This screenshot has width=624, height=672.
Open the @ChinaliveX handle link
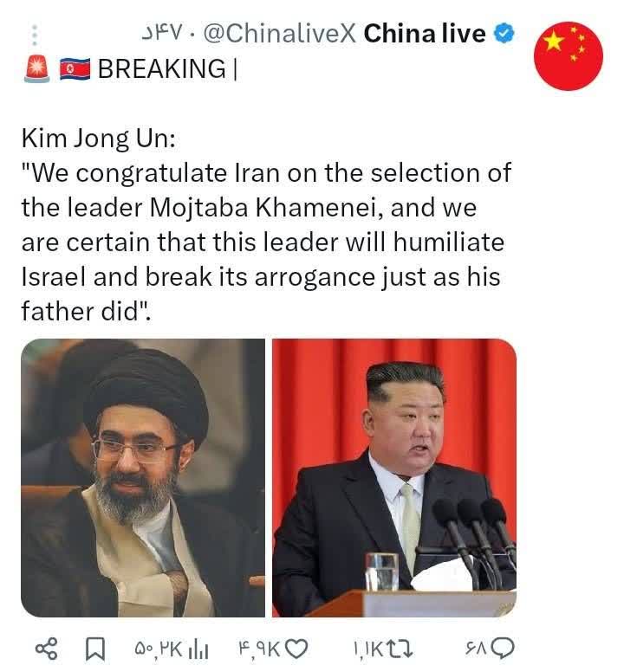(x=279, y=34)
